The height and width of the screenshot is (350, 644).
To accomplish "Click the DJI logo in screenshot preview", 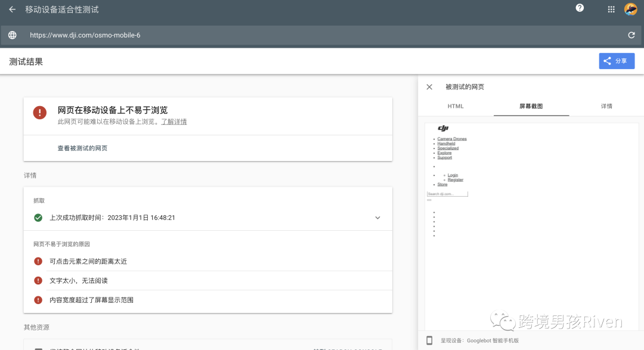I will (x=443, y=128).
